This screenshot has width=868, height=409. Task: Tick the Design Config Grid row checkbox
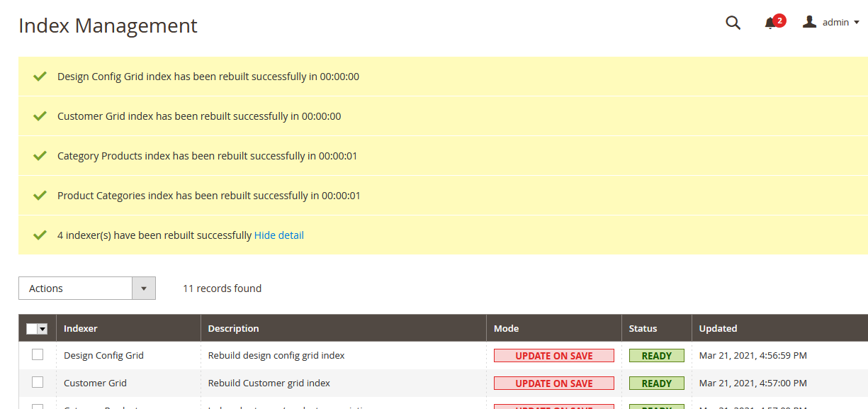point(38,354)
